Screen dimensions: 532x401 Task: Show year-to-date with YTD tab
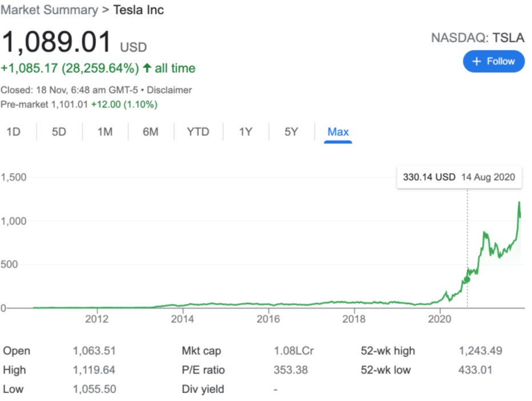[198, 132]
